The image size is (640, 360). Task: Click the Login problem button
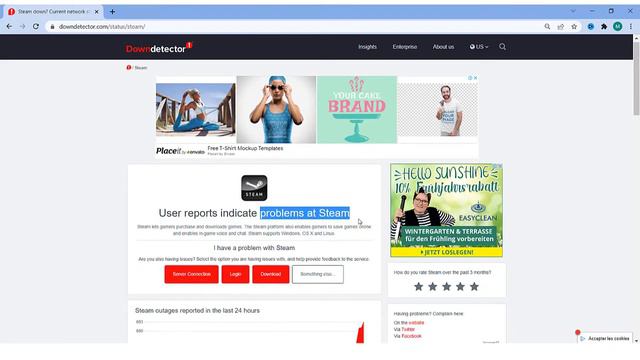236,274
